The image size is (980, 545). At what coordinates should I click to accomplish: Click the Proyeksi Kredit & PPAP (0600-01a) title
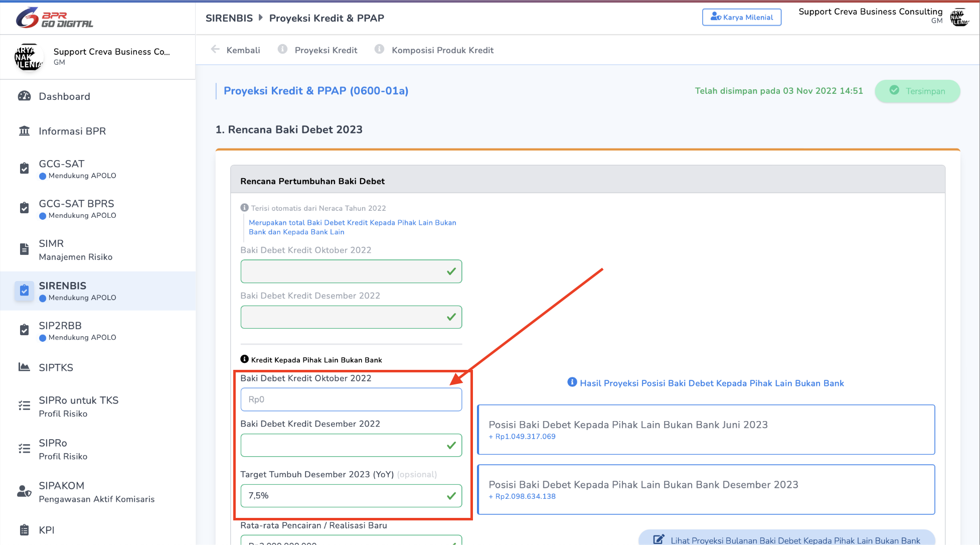click(x=316, y=91)
